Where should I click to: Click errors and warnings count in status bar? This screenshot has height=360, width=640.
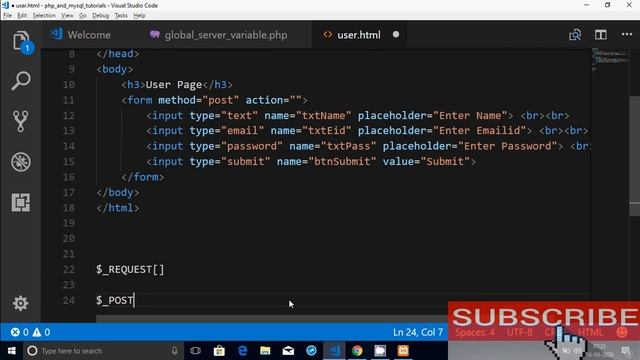[x=30, y=332]
